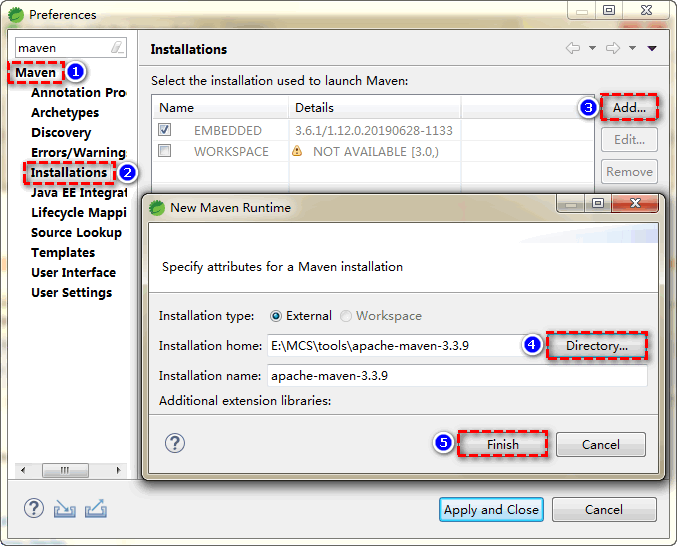The image size is (677, 546).
Task: Open the Installations view menu triangle
Action: coord(652,48)
